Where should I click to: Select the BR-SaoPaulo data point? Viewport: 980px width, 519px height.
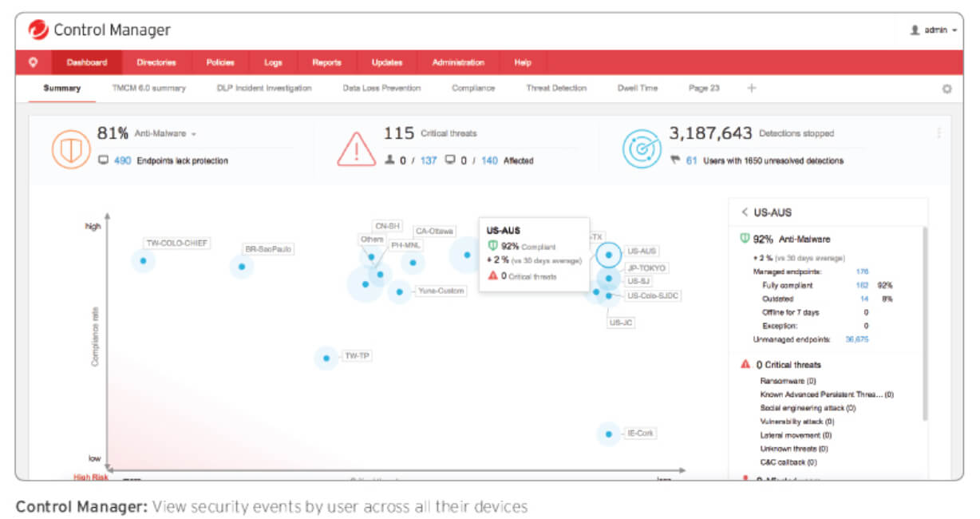click(242, 266)
